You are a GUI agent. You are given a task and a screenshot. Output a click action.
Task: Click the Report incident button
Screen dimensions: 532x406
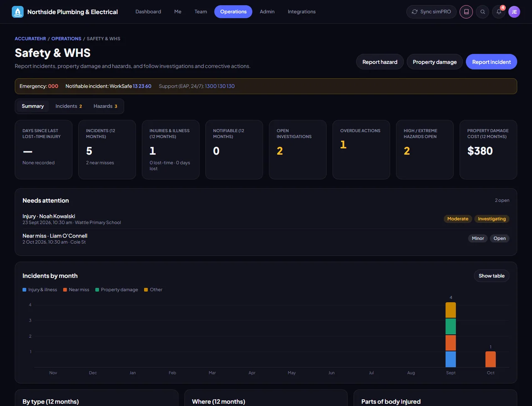[491, 62]
